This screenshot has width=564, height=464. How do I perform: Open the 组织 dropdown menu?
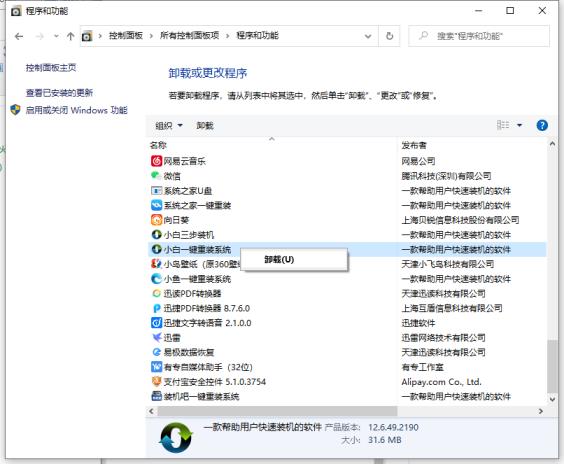coord(169,126)
